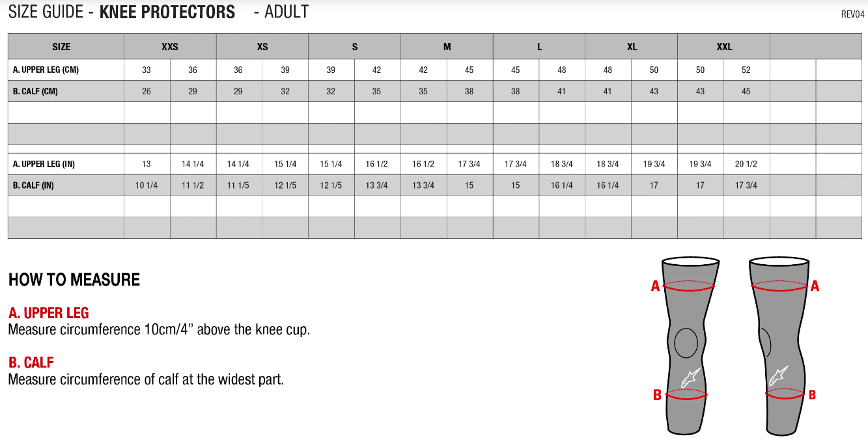Select the XXL size column header

tap(724, 47)
